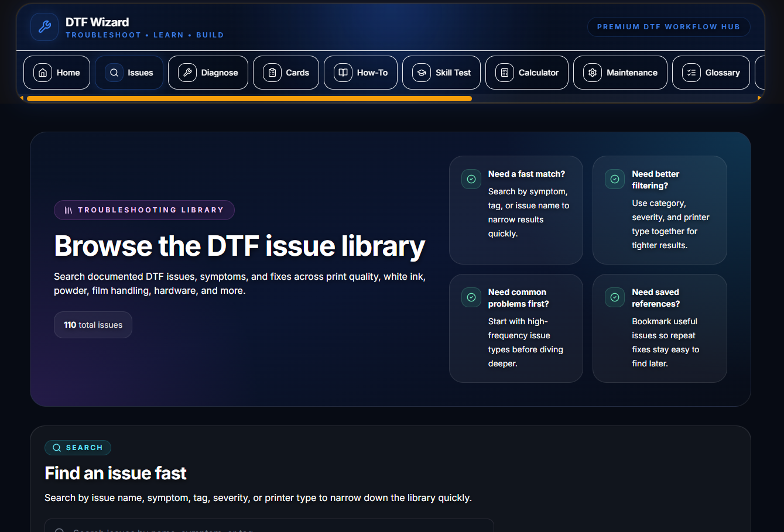Click the How-To open book icon

click(343, 73)
